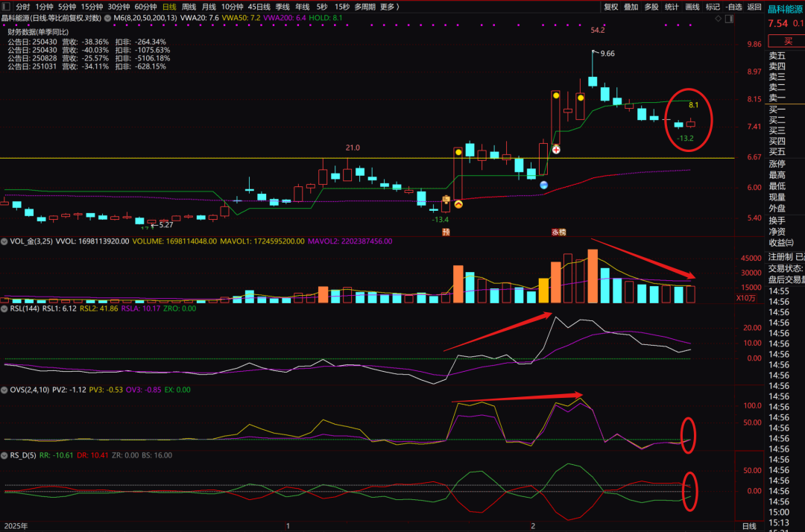Click the 预 forecast marker icon
This screenshot has height=532, width=805.
[446, 232]
